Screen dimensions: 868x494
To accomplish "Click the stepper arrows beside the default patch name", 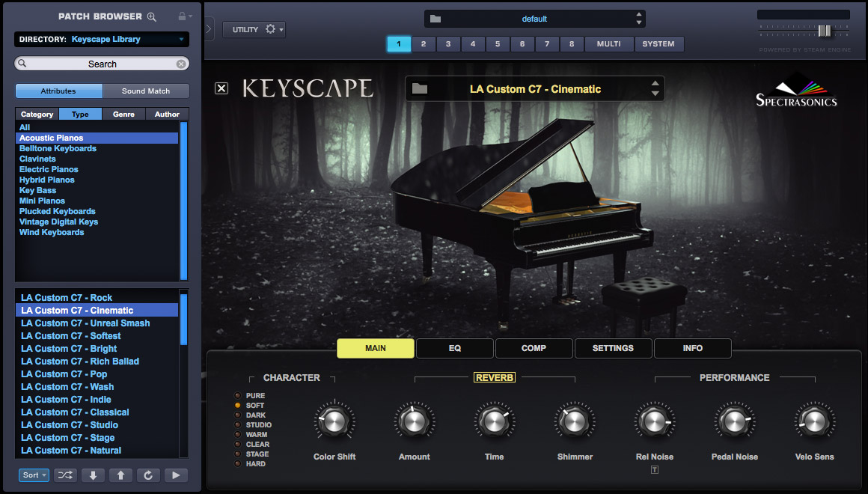I will click(x=638, y=18).
